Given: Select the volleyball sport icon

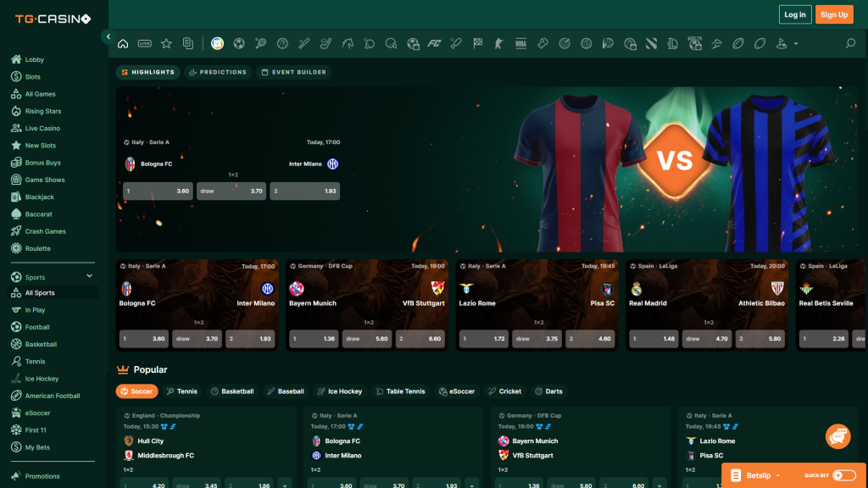Looking at the screenshot, I should [587, 44].
